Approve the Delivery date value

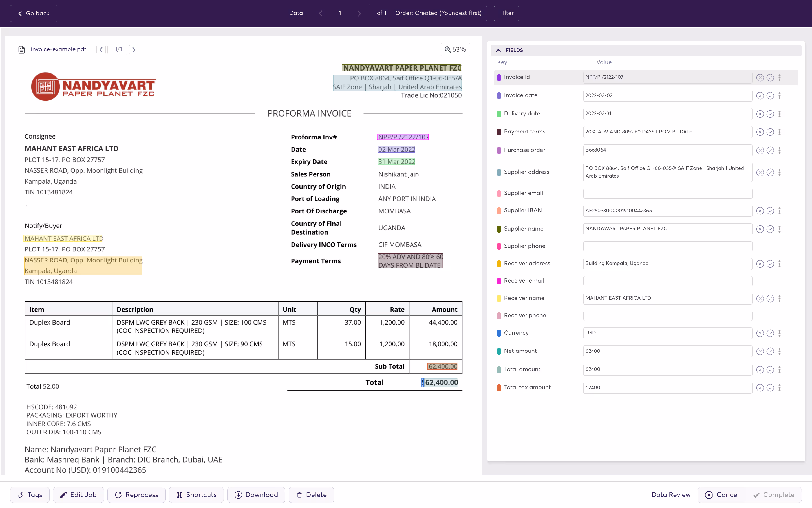(770, 114)
